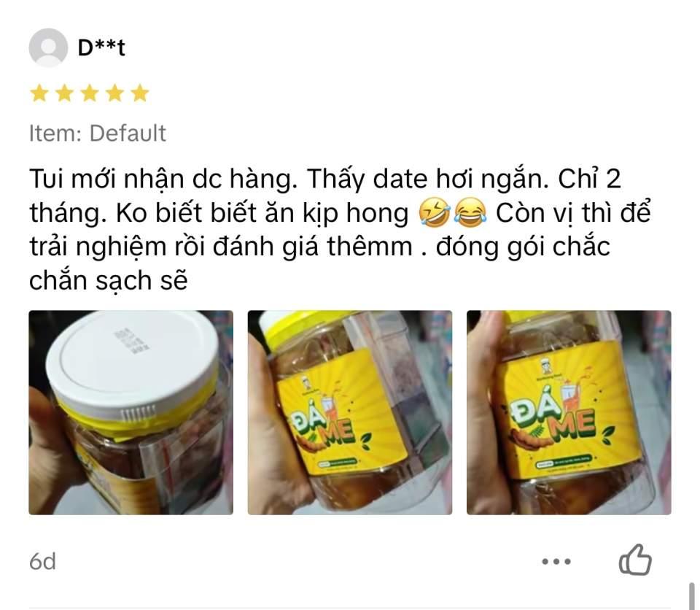700x610 pixels.
Task: Tap the divider line below the review
Action: [350, 609]
